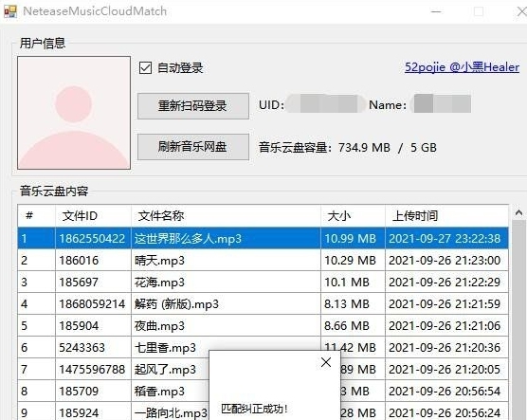
Task: Click the NeteaseMusicCloudMatch app icon in title bar
Action: [10, 11]
